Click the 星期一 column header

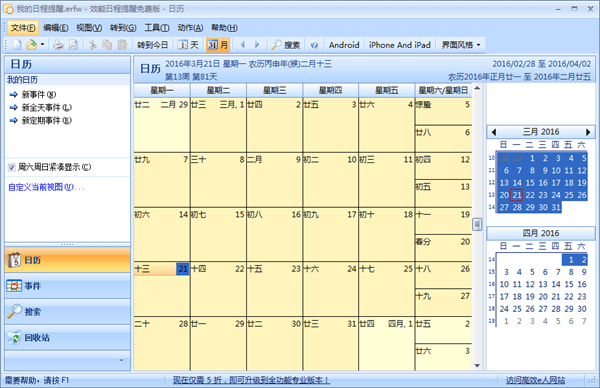162,90
